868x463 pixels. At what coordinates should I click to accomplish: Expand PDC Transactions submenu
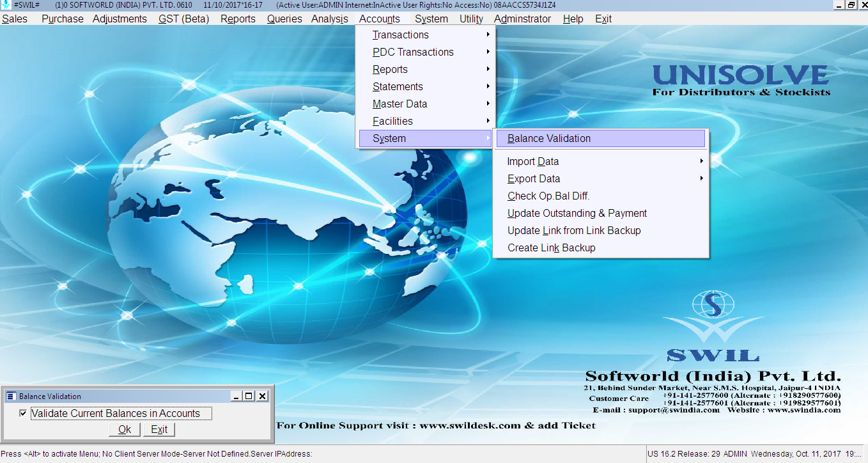pos(426,52)
